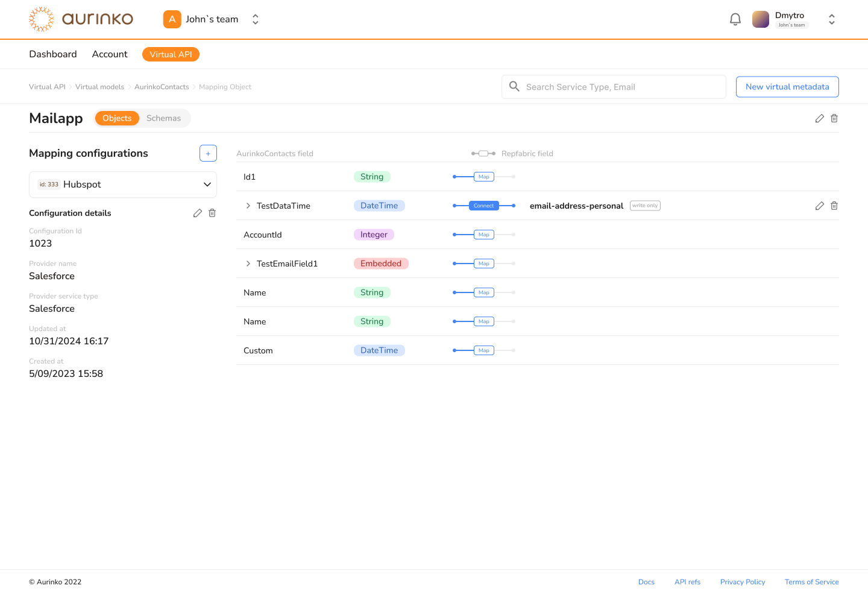The image size is (868, 597).
Task: Expand the TestEmailField1 embedded field
Action: (x=248, y=264)
